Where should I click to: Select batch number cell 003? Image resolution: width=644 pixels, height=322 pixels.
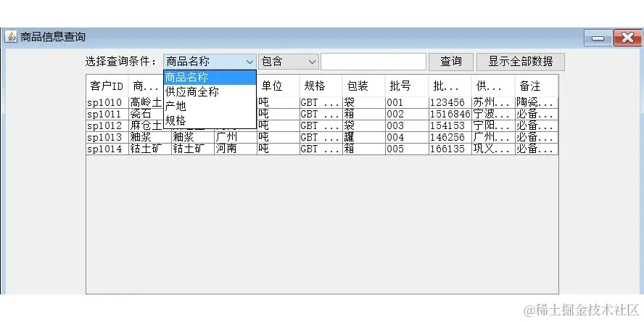pyautogui.click(x=407, y=125)
